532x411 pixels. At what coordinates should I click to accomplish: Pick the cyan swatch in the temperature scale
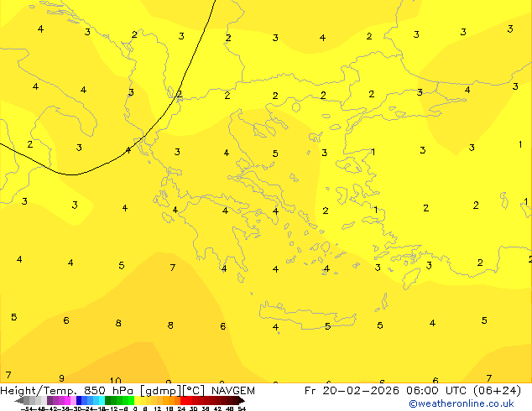(102, 401)
